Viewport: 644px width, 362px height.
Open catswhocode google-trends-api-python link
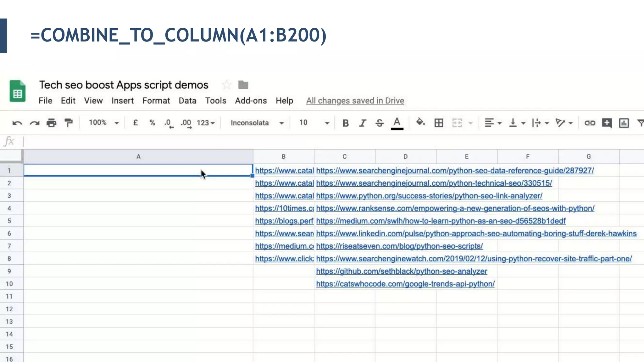tap(405, 283)
